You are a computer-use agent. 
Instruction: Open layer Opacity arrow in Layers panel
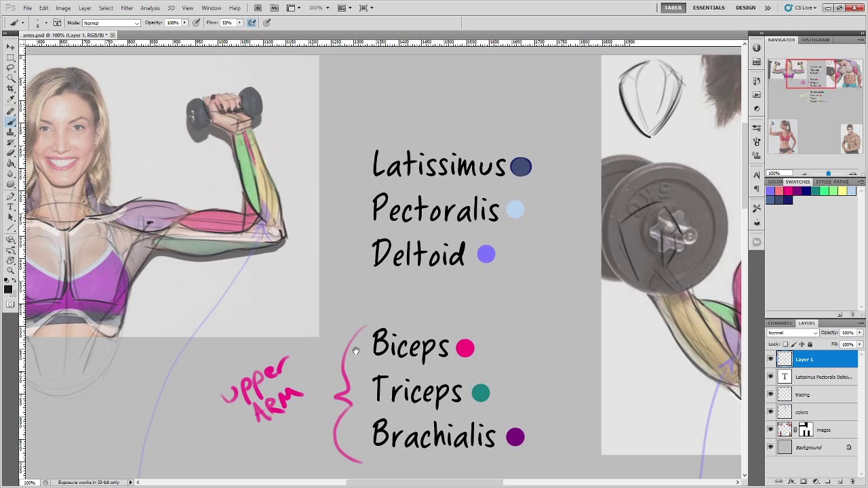(860, 333)
